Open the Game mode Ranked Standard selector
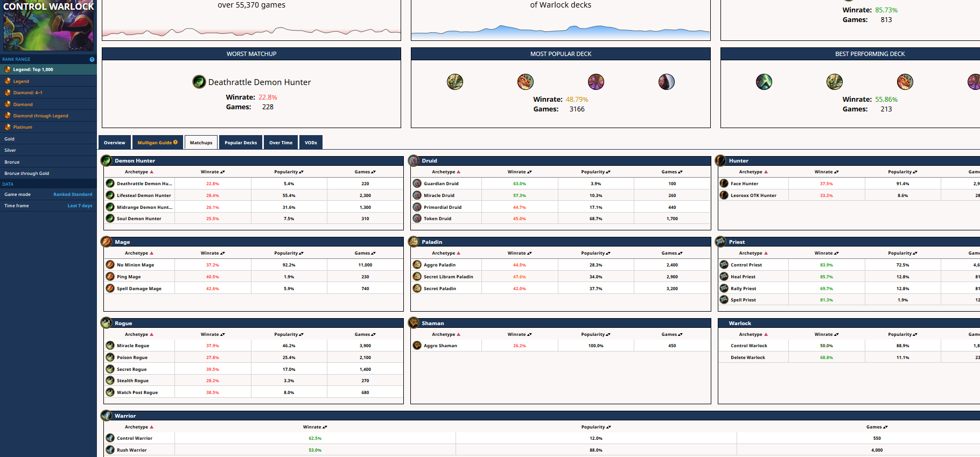The width and height of the screenshot is (980, 457). point(48,194)
